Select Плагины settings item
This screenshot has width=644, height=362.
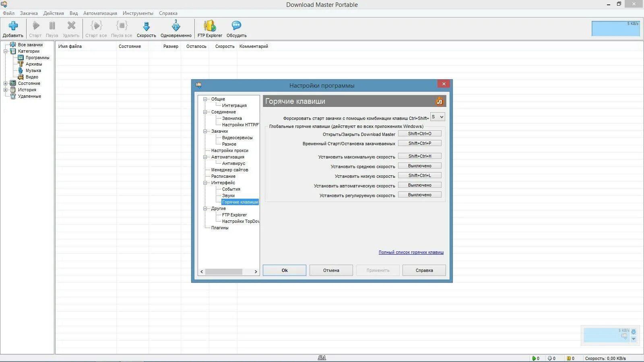220,228
